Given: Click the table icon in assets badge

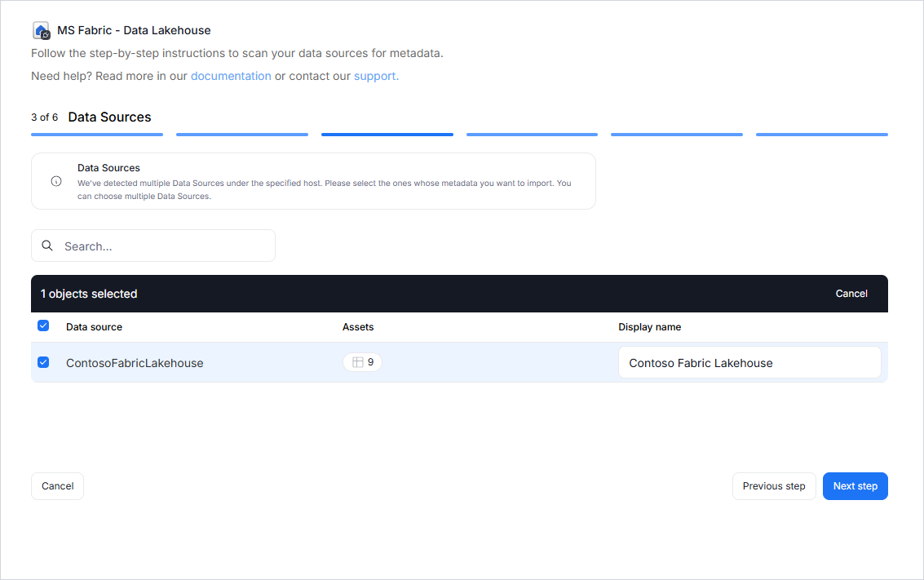Looking at the screenshot, I should [x=357, y=362].
